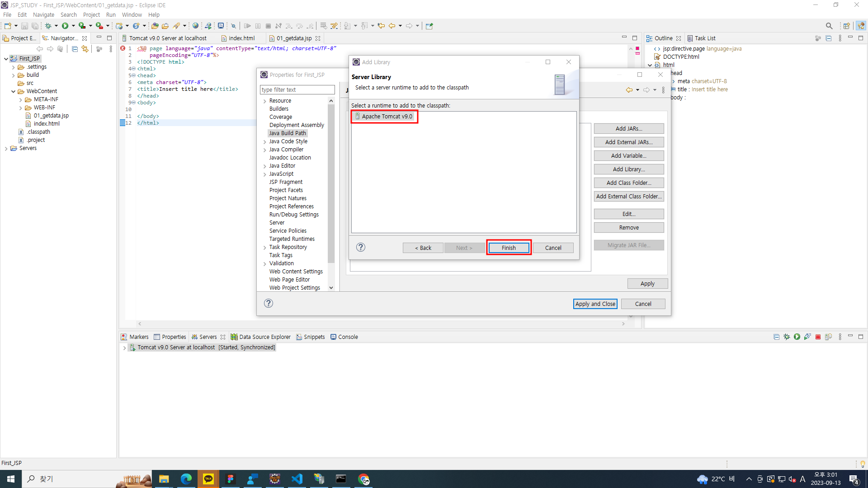Select Apache Tomcat v9.0 runtime
The height and width of the screenshot is (488, 868).
[387, 117]
